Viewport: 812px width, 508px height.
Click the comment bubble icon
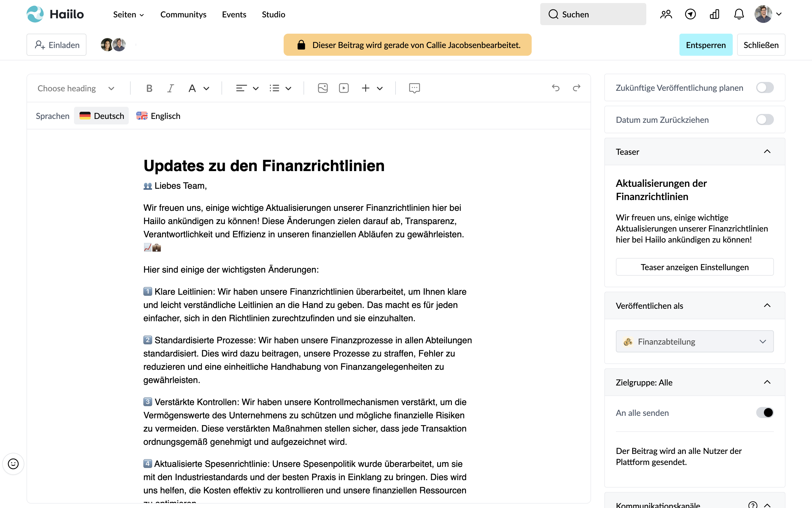(414, 88)
